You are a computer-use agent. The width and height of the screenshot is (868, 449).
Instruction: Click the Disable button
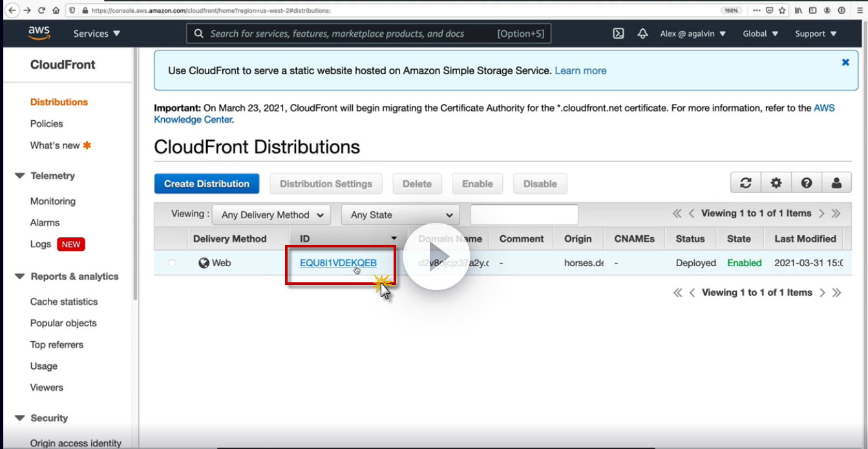tap(540, 183)
